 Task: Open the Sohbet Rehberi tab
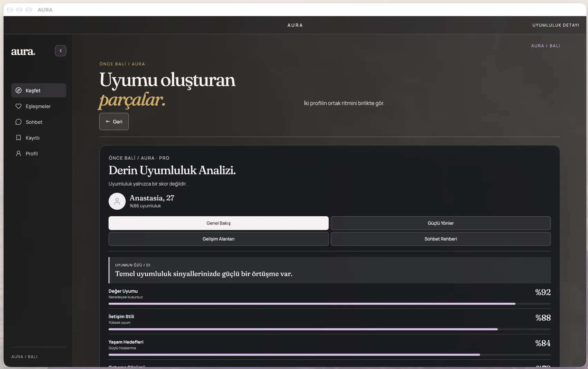click(x=441, y=239)
